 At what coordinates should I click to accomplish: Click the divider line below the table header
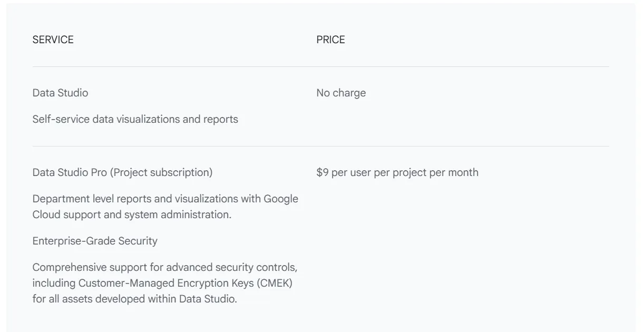pyautogui.click(x=320, y=66)
